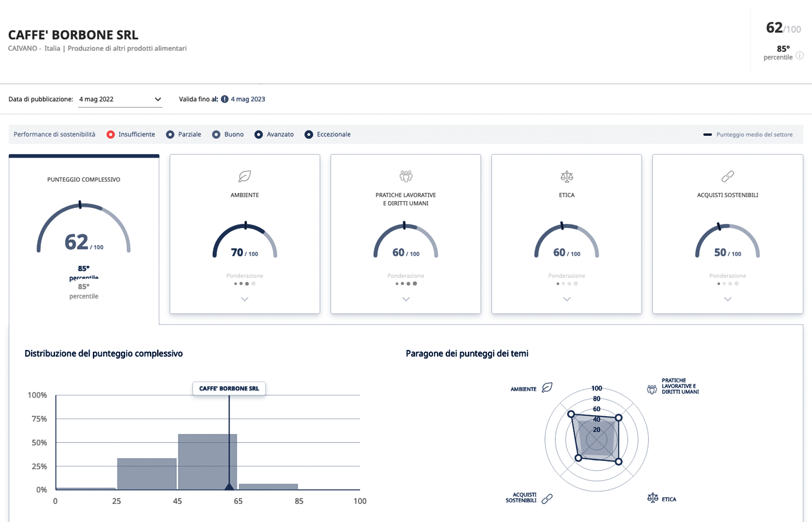Click the percentile info icon at top right

click(x=799, y=56)
